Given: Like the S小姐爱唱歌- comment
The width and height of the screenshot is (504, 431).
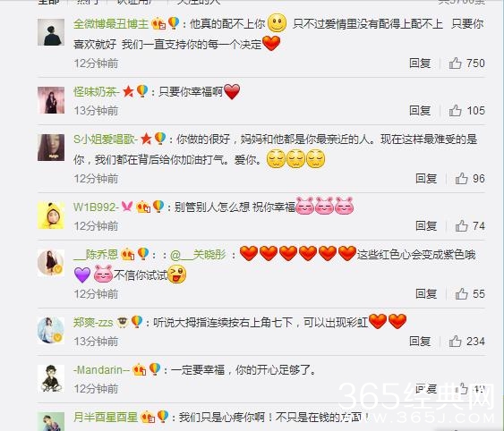Looking at the screenshot, I should (461, 179).
